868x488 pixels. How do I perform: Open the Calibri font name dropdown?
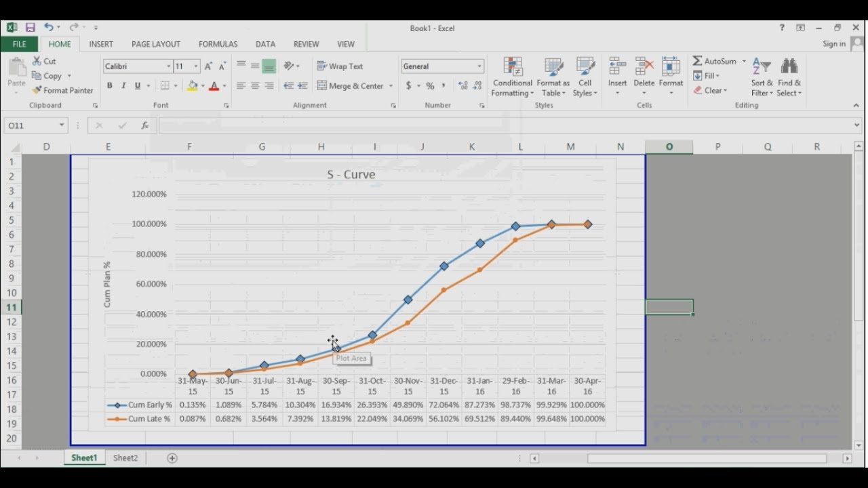pos(168,66)
